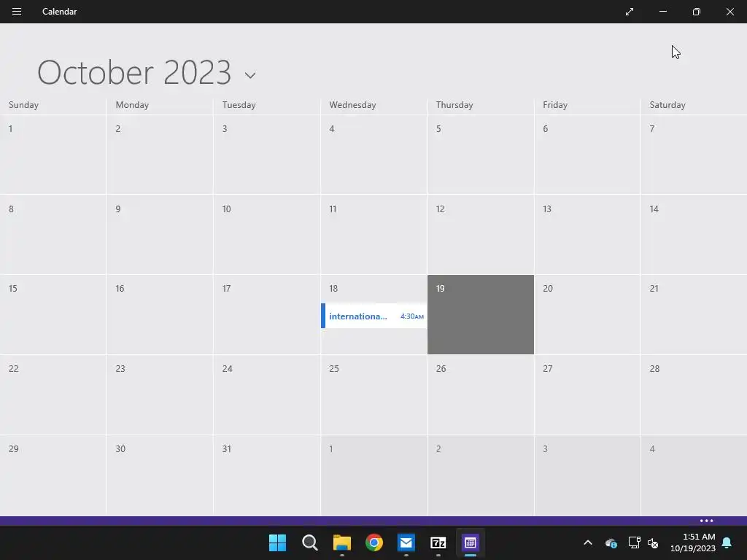Click date 13 under Friday
747x560 pixels.
[x=587, y=234]
